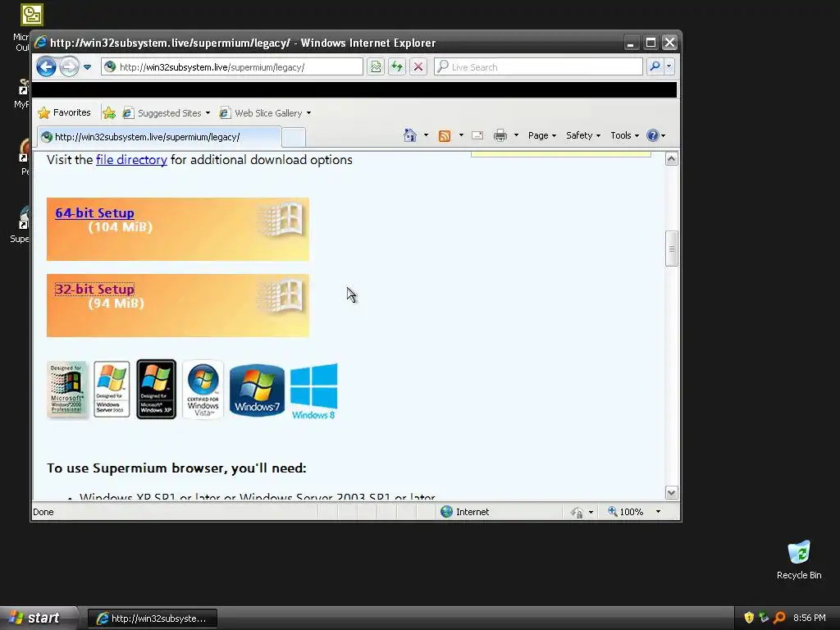Click the Windows Start button
The width and height of the screenshot is (840, 630).
(39, 619)
